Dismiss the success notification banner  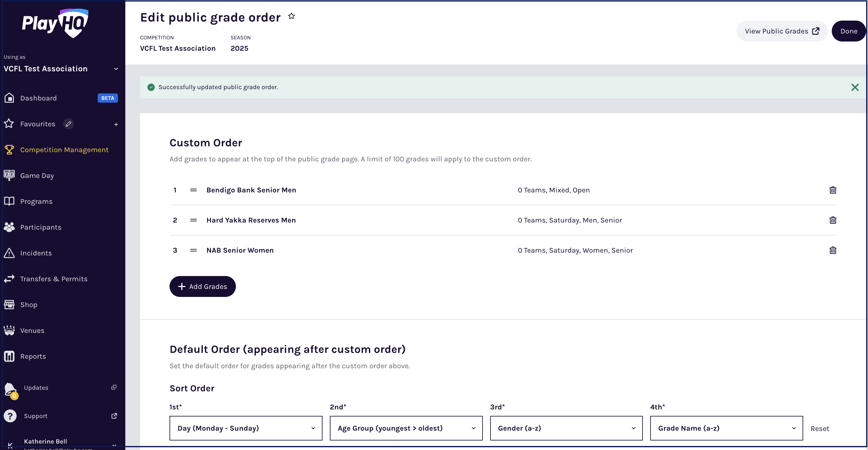click(x=854, y=87)
